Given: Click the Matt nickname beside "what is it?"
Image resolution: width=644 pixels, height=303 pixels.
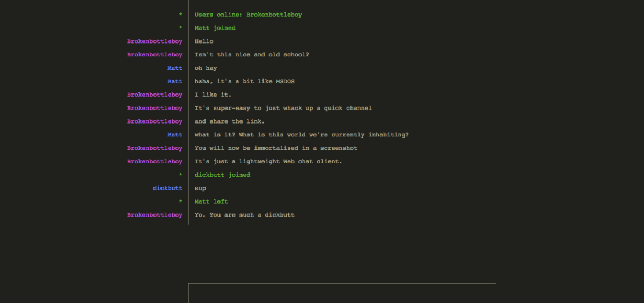Looking at the screenshot, I should point(175,135).
